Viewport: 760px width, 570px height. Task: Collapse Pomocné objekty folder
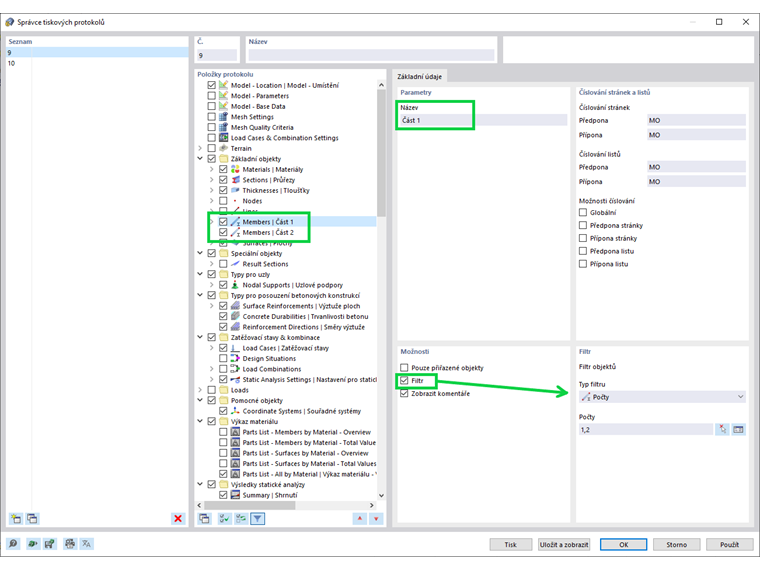(200, 400)
